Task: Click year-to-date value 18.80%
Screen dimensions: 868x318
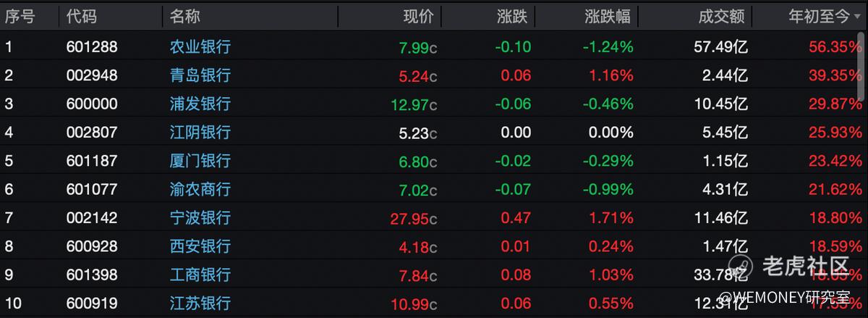Action: tap(836, 217)
